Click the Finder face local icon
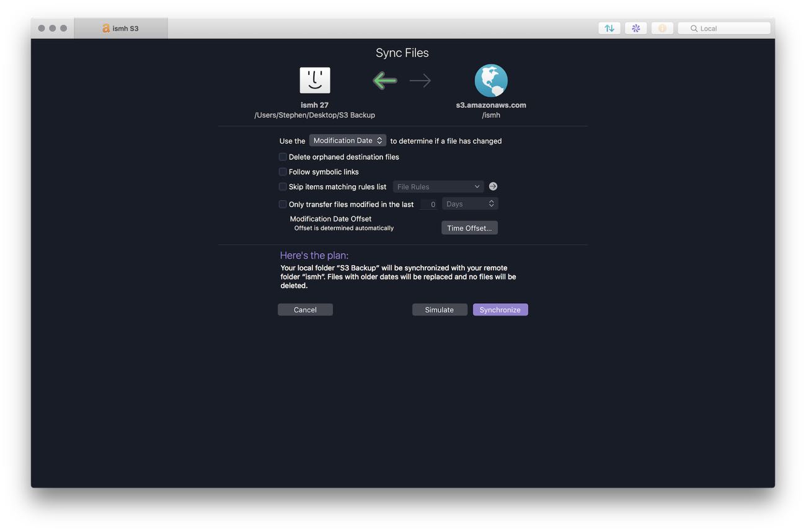This screenshot has width=806, height=532. coord(315,81)
